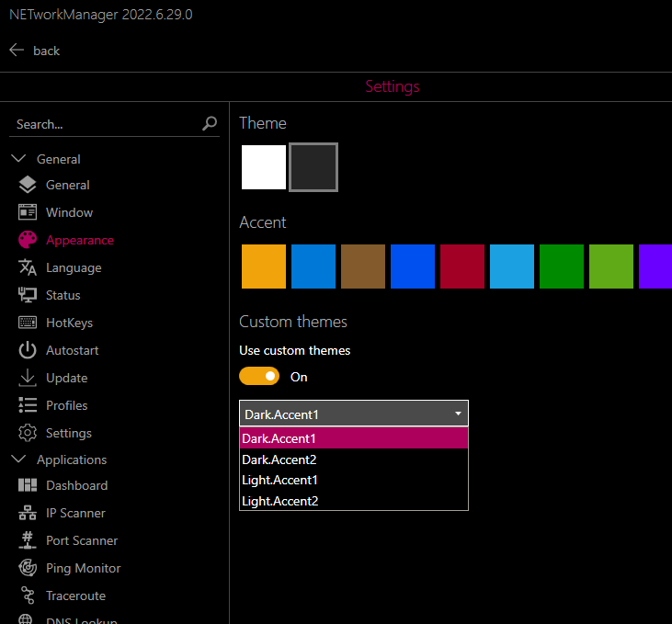
Task: Open Dashboard application settings label
Action: point(76,485)
